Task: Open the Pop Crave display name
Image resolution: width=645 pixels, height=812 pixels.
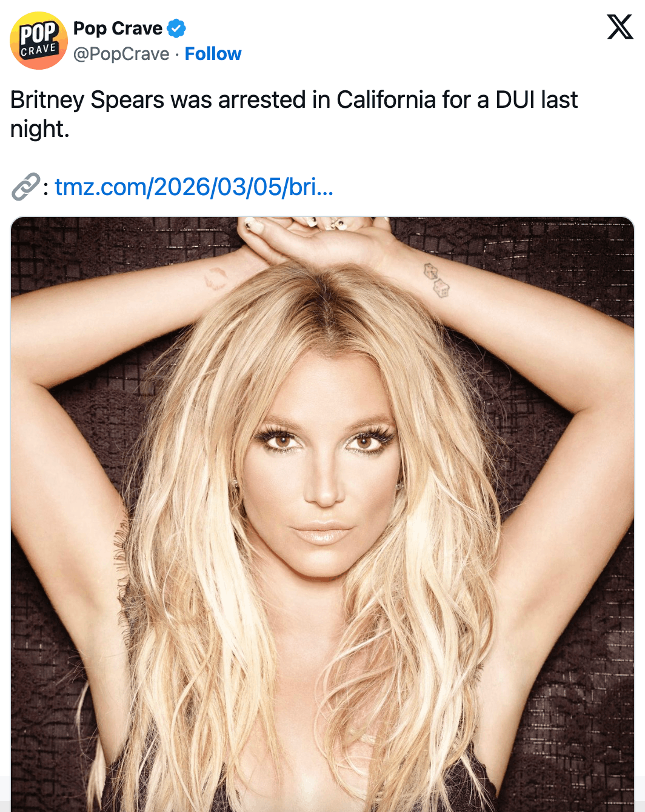Action: click(118, 28)
